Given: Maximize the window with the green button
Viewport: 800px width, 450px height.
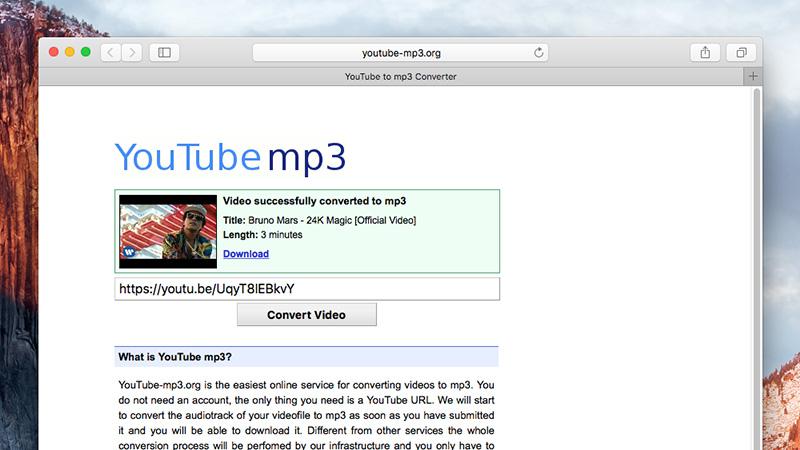Looking at the screenshot, I should (86, 52).
